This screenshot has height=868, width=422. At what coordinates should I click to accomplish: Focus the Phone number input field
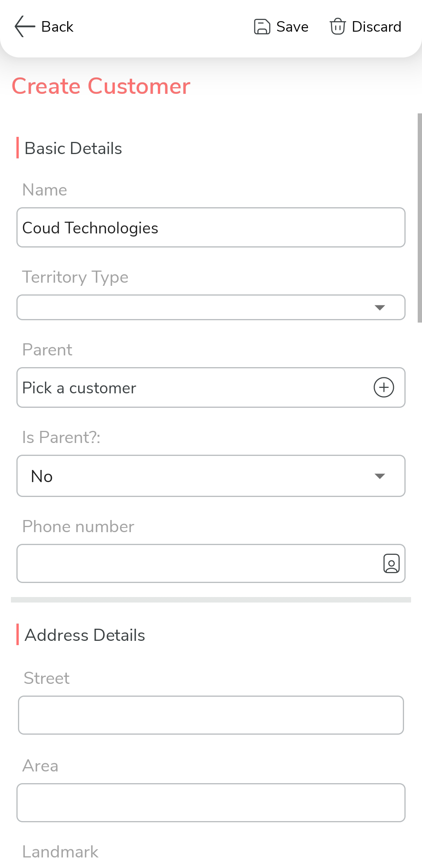point(195,563)
